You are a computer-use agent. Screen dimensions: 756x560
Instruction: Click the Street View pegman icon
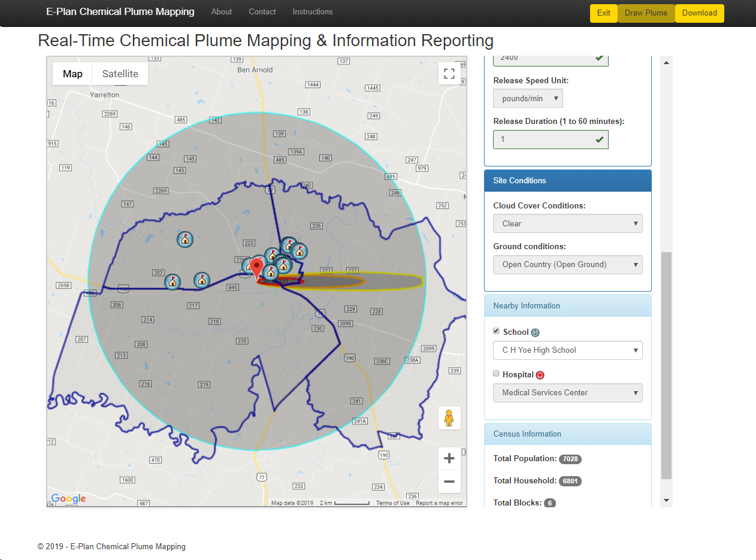(449, 418)
